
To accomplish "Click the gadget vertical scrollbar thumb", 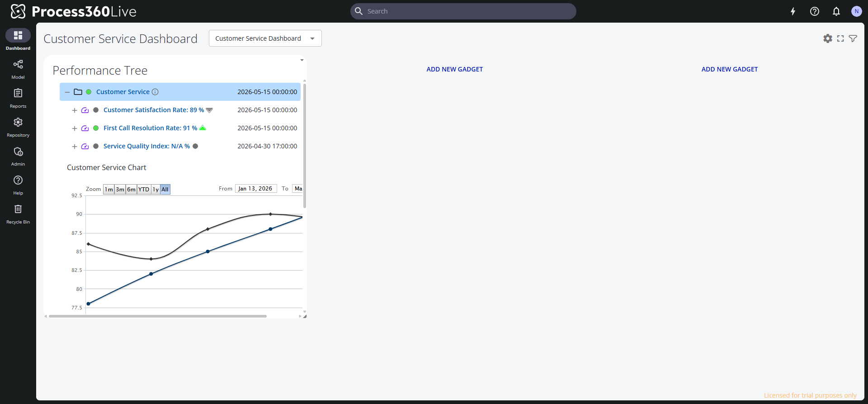I will 305,146.
